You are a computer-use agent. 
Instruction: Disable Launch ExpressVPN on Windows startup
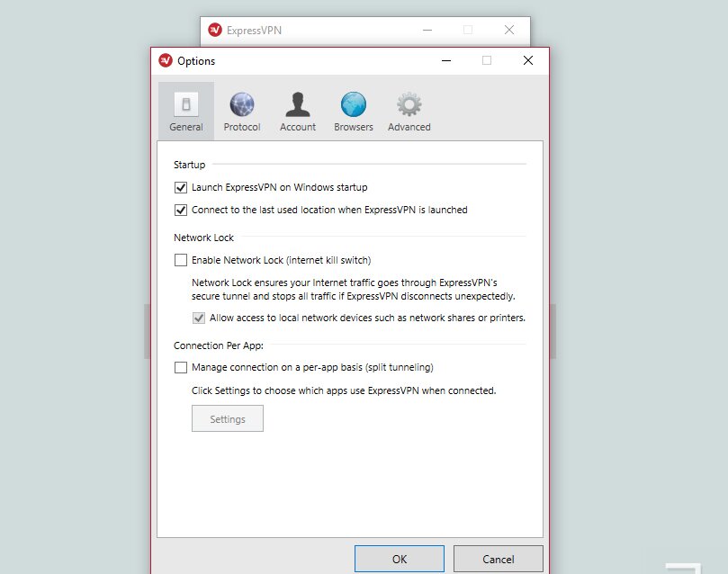[181, 188]
